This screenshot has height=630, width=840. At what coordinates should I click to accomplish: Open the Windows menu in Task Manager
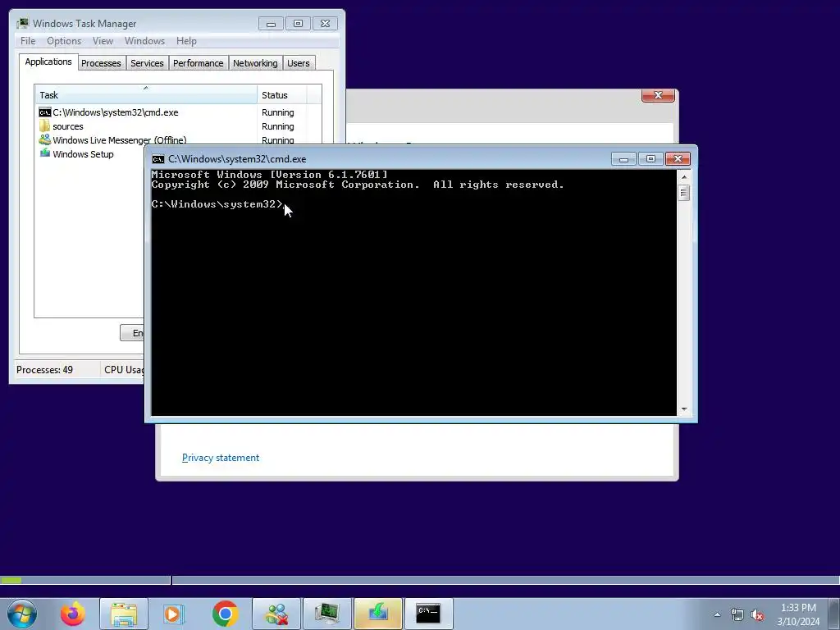point(144,41)
